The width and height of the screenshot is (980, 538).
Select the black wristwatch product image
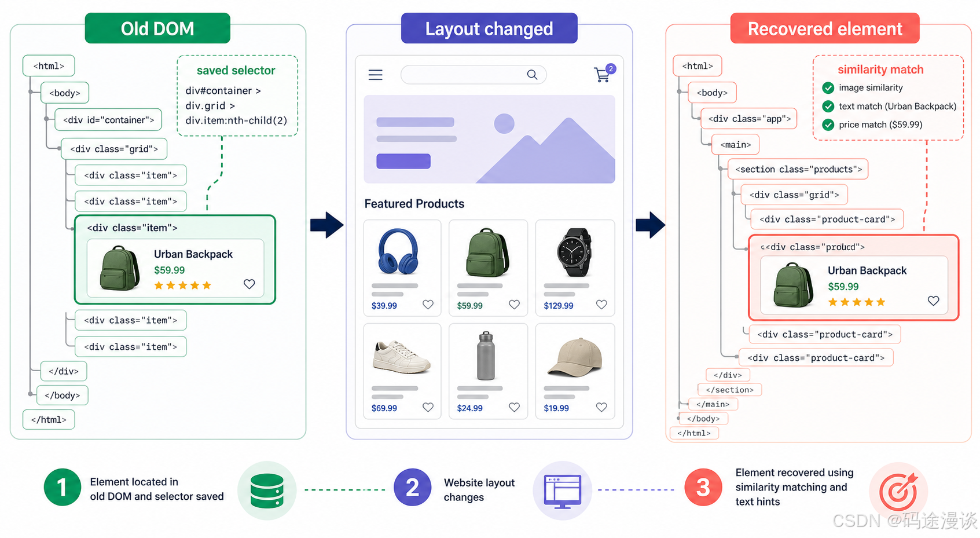coord(574,252)
